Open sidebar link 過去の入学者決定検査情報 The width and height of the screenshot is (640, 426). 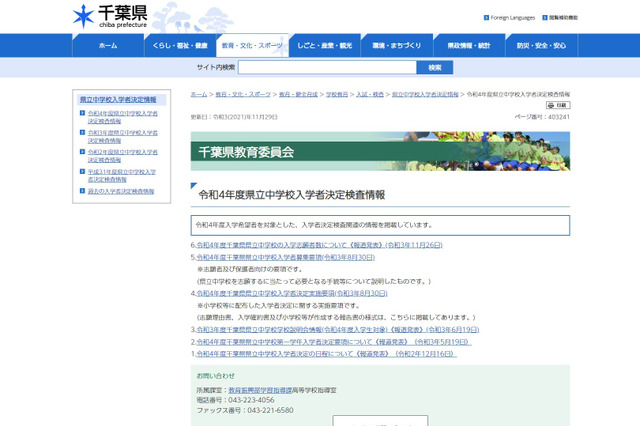click(121, 191)
